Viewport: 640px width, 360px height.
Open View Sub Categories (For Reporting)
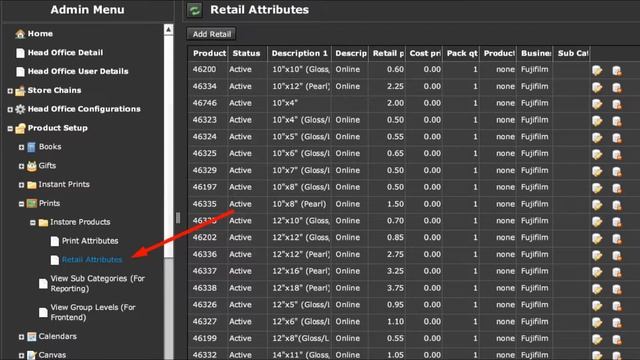[98, 283]
